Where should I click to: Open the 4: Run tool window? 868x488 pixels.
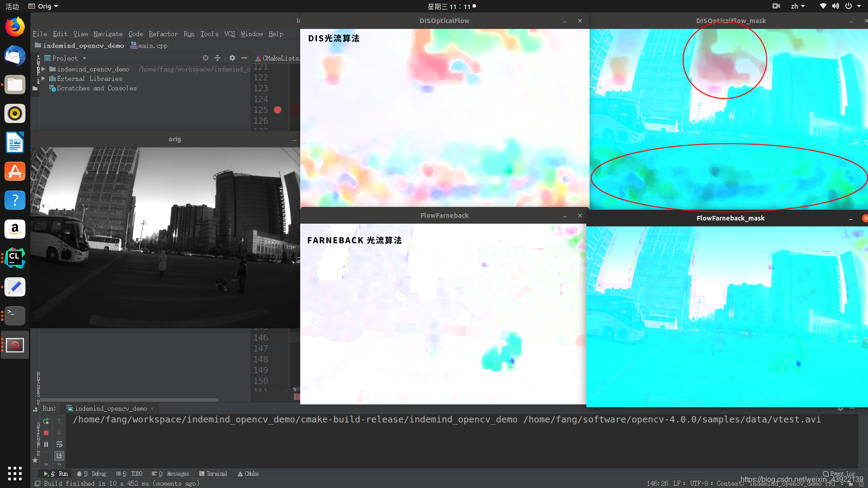point(56,474)
